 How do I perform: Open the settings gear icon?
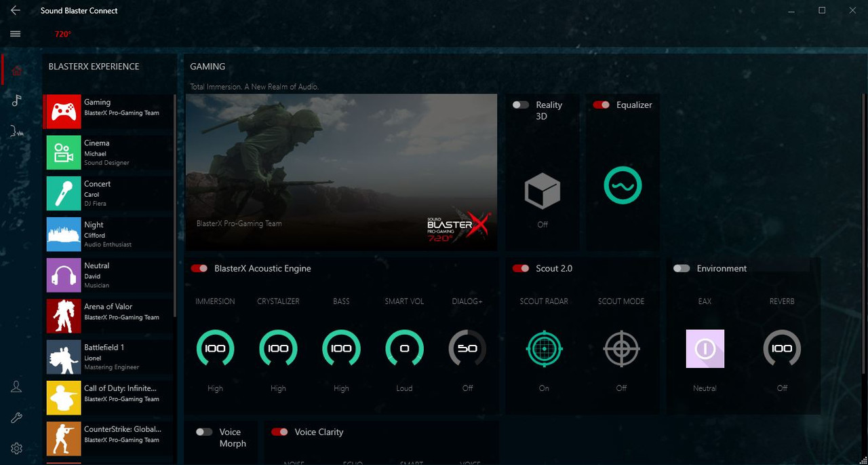[17, 448]
